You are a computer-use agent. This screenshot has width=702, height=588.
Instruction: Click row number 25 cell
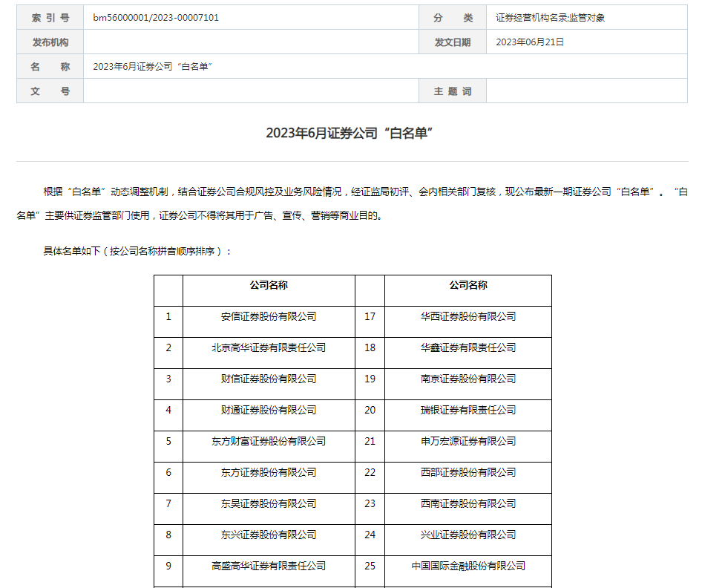(x=370, y=571)
